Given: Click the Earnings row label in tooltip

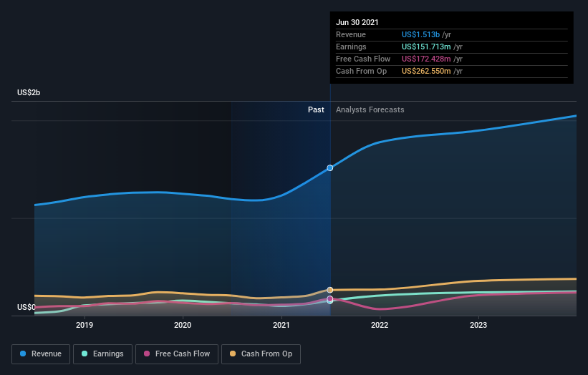Looking at the screenshot, I should point(351,47).
